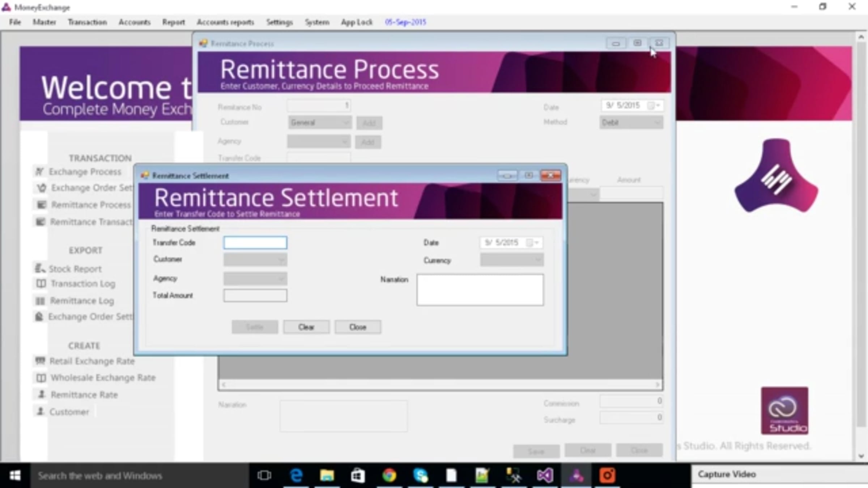Viewport: 868px width, 488px height.
Task: Open Transaction Log via its icon
Action: (41, 284)
